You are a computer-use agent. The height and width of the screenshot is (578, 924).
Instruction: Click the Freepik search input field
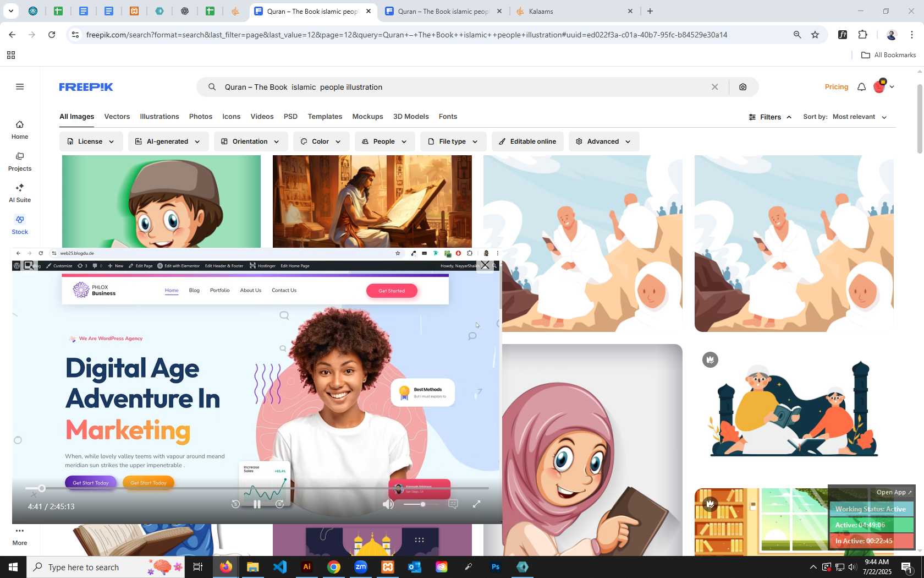(462, 87)
